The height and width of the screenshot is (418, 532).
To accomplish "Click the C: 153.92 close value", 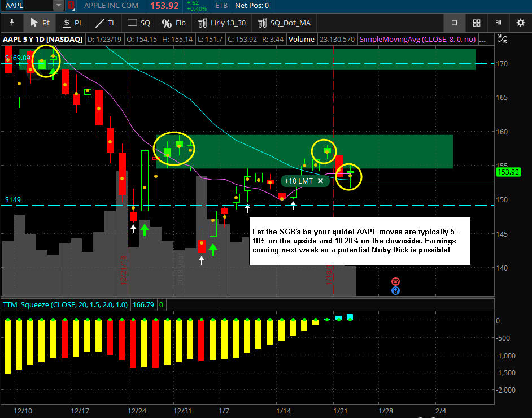I will pos(242,40).
